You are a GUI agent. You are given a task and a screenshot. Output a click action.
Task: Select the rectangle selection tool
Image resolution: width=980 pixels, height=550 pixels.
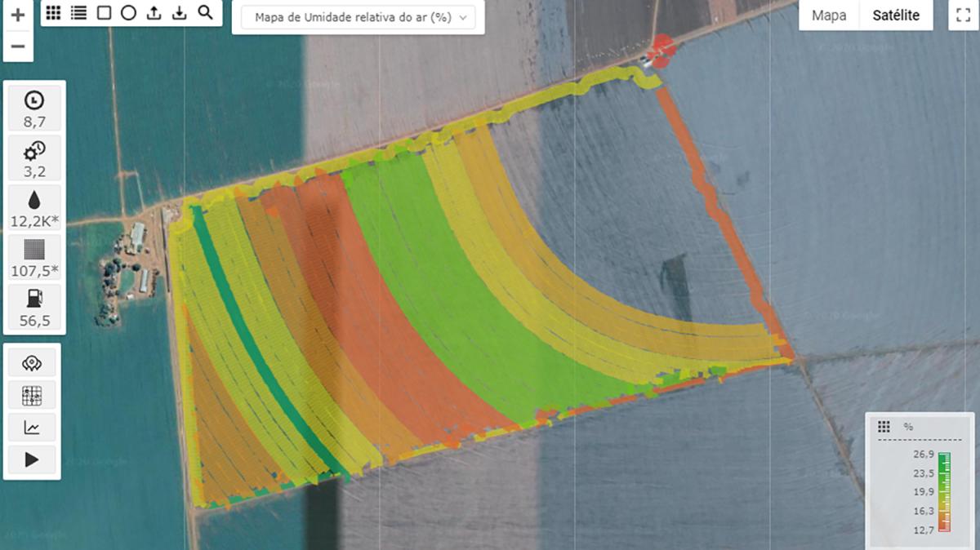[104, 13]
